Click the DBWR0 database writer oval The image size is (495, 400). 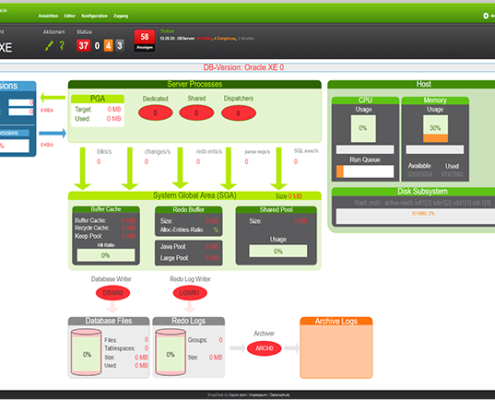(113, 293)
